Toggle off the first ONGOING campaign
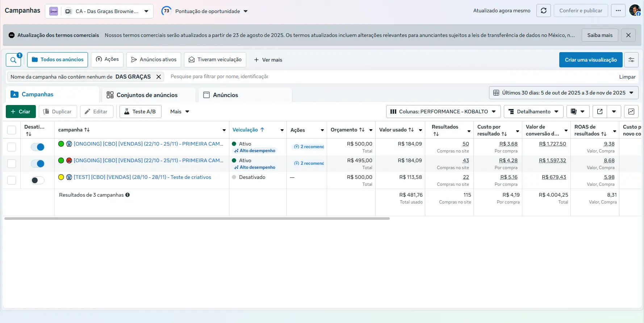 click(x=37, y=147)
